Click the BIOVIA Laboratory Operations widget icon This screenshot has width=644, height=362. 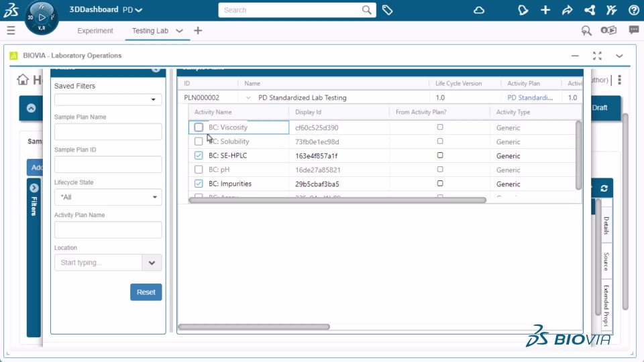click(x=13, y=56)
